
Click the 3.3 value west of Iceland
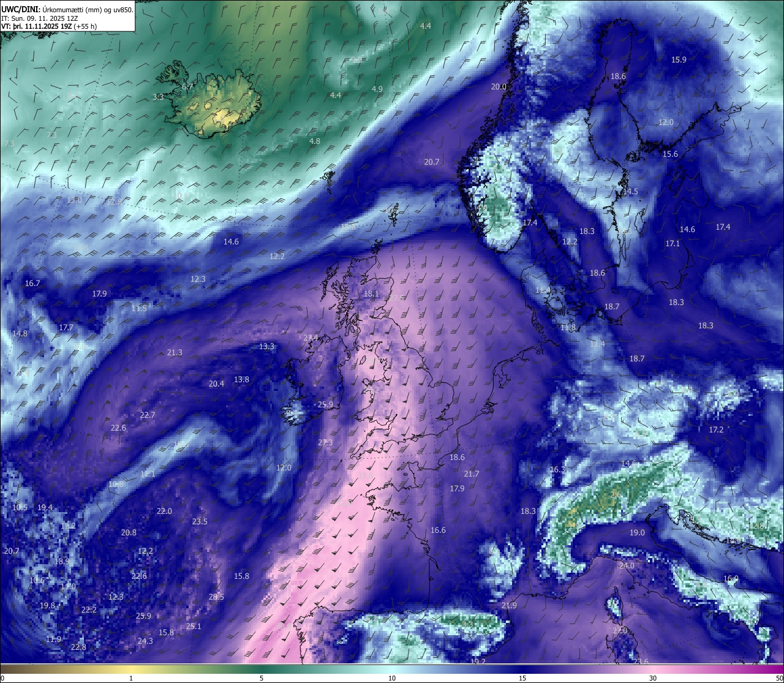coord(158,97)
